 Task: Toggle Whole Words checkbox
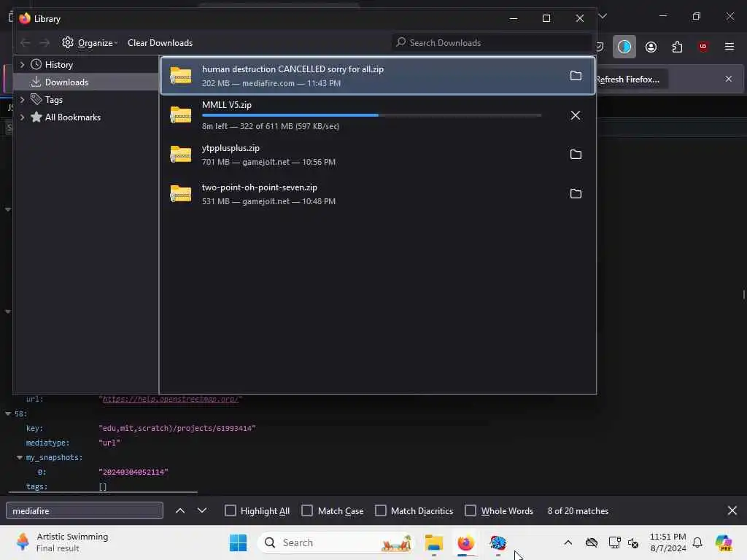click(471, 510)
